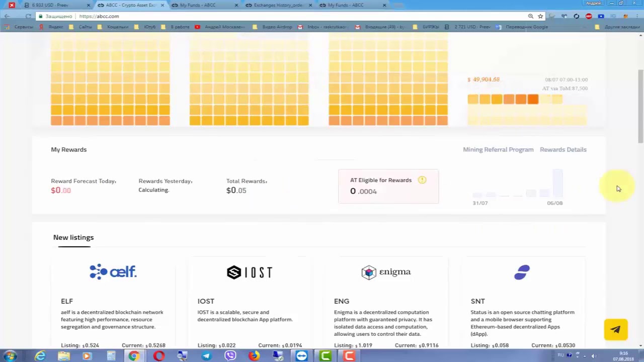
Task: Click the Rewards Yesterday Calculating text
Action: tap(153, 190)
